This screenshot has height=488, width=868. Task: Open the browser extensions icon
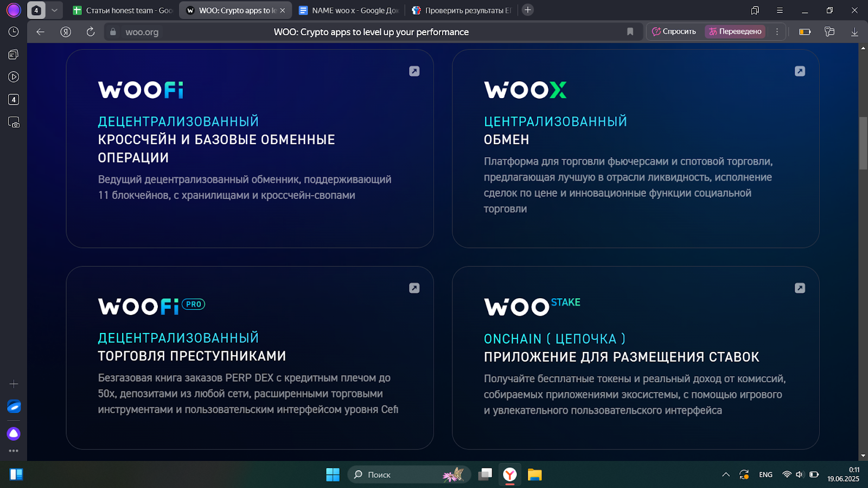[x=829, y=32]
